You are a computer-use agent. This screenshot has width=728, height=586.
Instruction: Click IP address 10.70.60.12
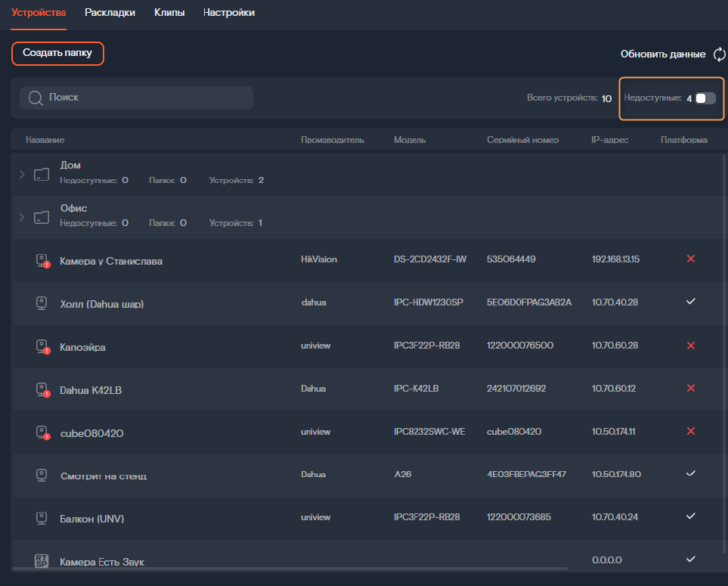coord(614,388)
